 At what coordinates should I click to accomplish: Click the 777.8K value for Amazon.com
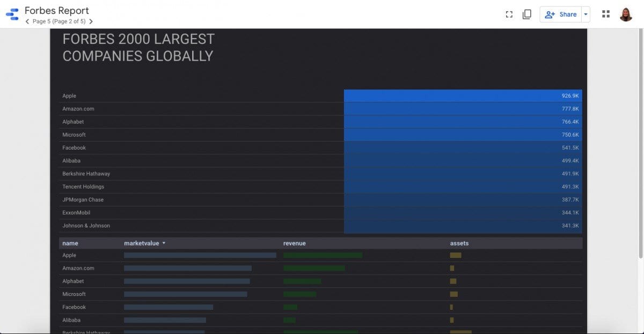point(570,109)
